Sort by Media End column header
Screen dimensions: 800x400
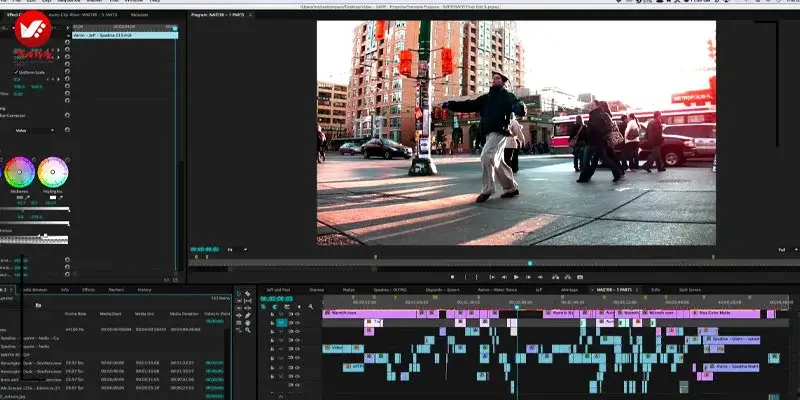(144, 314)
